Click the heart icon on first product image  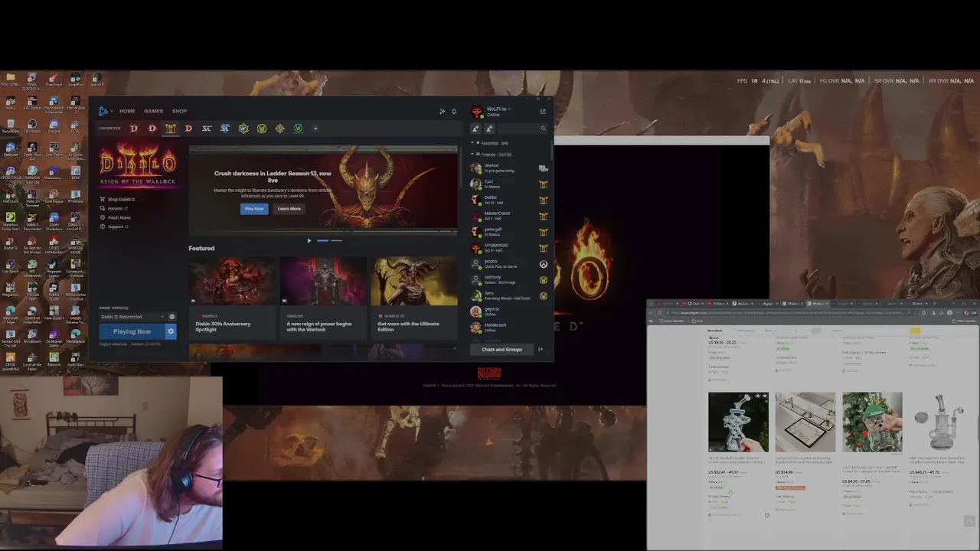(763, 397)
